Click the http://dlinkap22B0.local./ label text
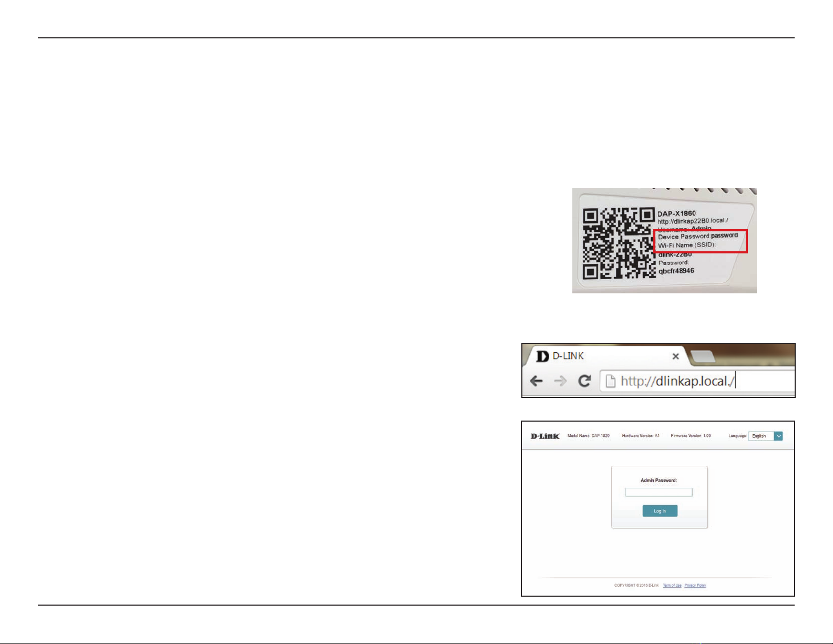Screen dimensions: 833x644 click(693, 221)
